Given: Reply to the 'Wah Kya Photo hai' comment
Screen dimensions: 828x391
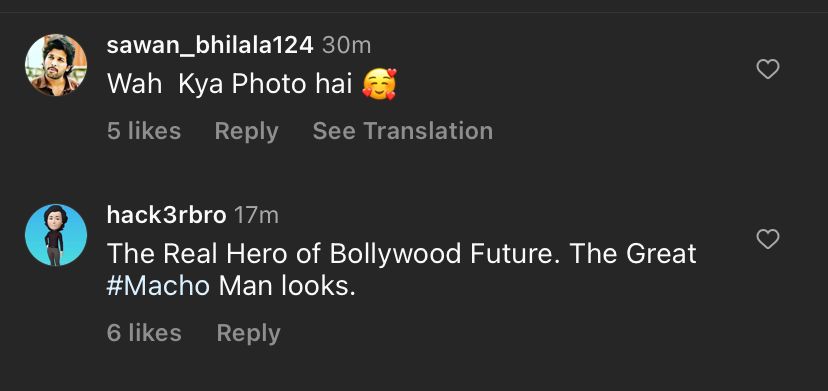Looking at the screenshot, I should (x=247, y=131).
